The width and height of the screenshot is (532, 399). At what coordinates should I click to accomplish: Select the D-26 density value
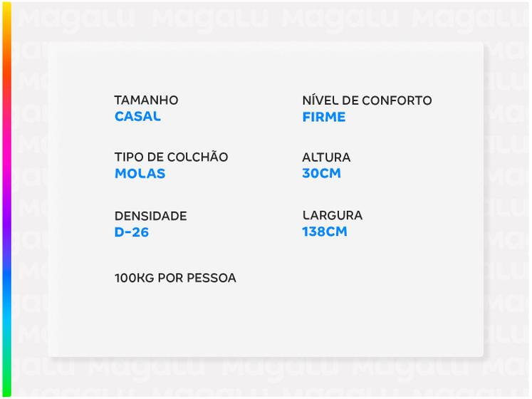(132, 232)
